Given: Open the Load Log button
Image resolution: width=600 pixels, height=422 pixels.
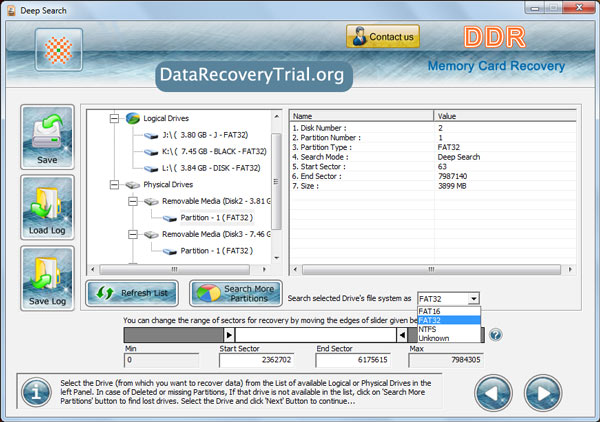Looking at the screenshot, I should pos(47,207).
